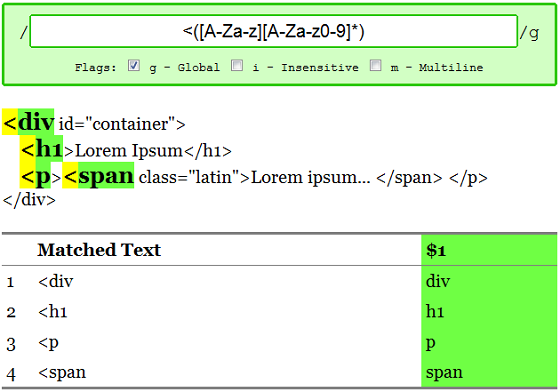The width and height of the screenshot is (560, 392).
Task: Click the Flags: label
Action: point(96,67)
